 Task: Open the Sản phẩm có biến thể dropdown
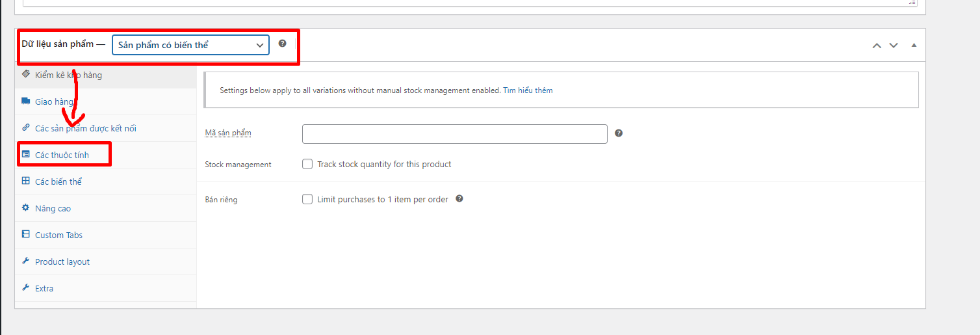(x=190, y=45)
